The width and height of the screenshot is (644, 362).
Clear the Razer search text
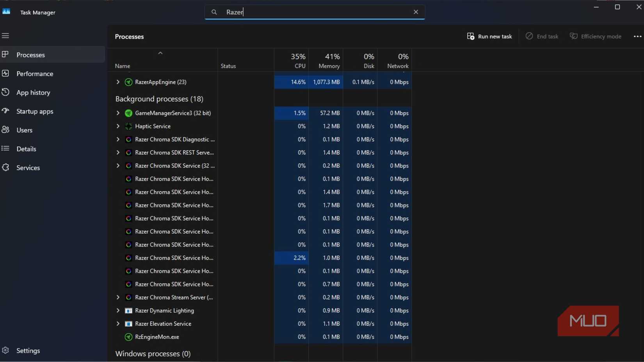coord(416,12)
